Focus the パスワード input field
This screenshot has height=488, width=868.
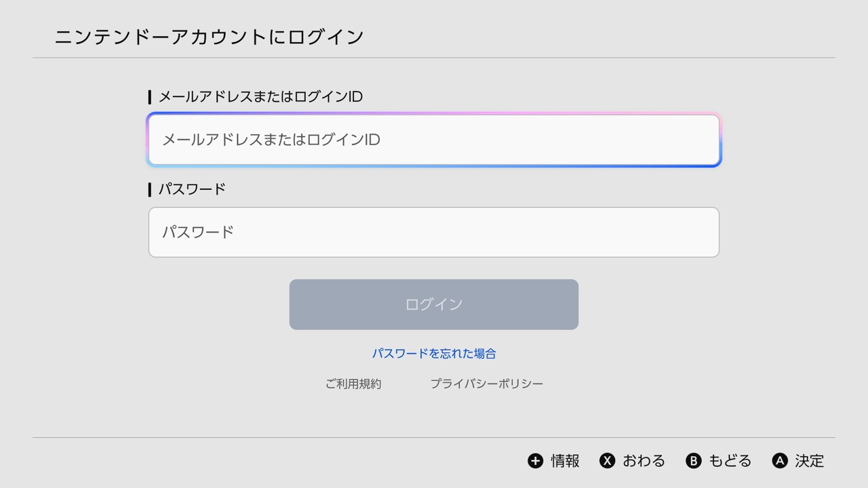(x=434, y=232)
